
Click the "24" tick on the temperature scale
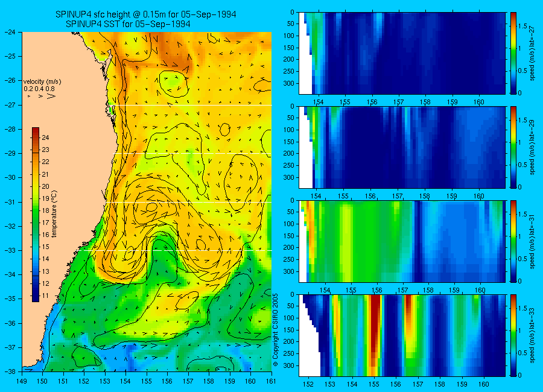tap(45, 138)
